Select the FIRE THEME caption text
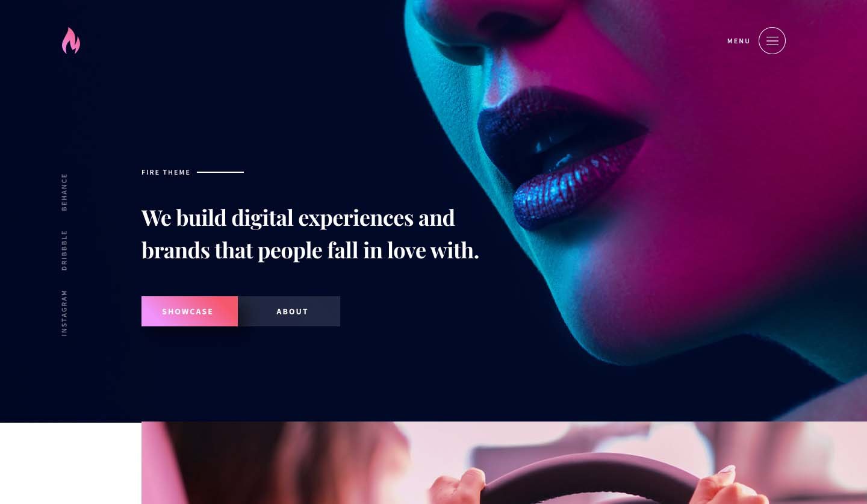This screenshot has height=504, width=867. pos(166,172)
